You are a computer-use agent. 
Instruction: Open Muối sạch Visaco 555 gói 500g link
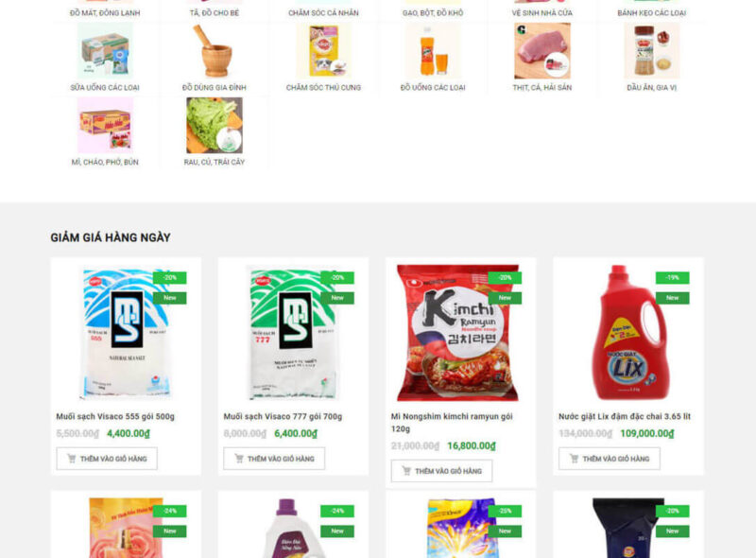click(115, 416)
